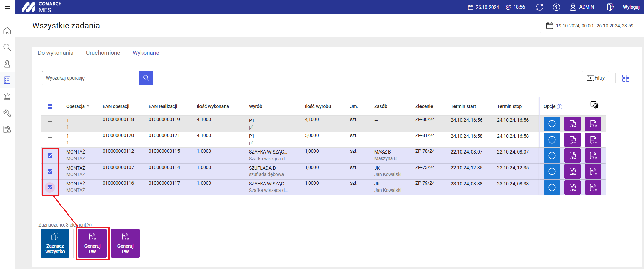The image size is (644, 269).
Task: Click the MASZ B resource cell
Action: (382, 152)
